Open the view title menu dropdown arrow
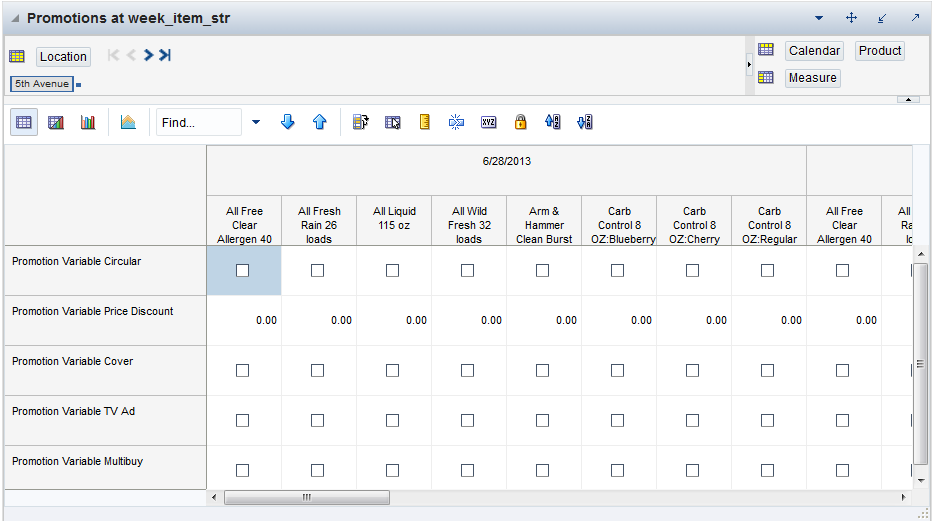Viewport: 934px width, 521px height. (x=819, y=18)
